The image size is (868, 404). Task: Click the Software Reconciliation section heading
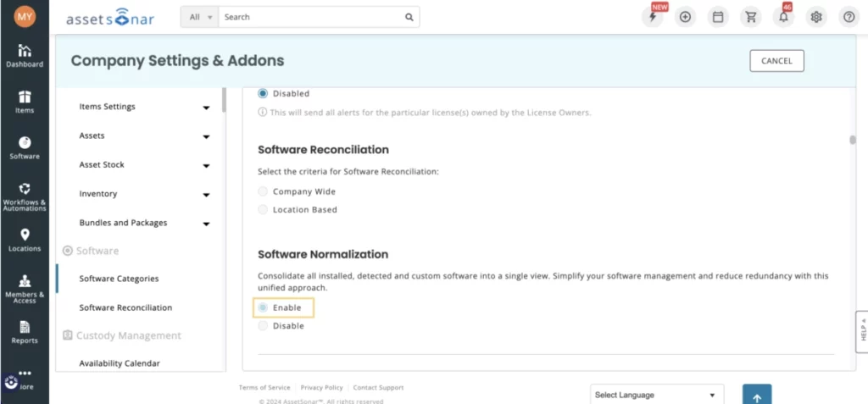pos(323,149)
